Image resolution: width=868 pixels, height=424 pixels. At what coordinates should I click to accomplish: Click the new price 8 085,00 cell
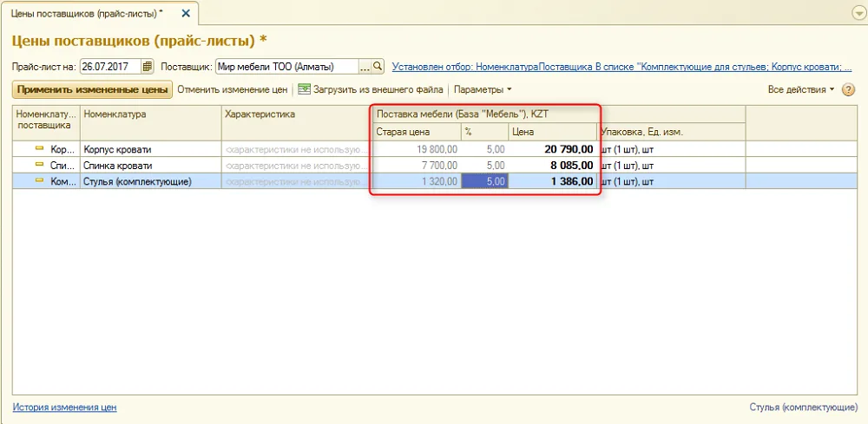(552, 166)
